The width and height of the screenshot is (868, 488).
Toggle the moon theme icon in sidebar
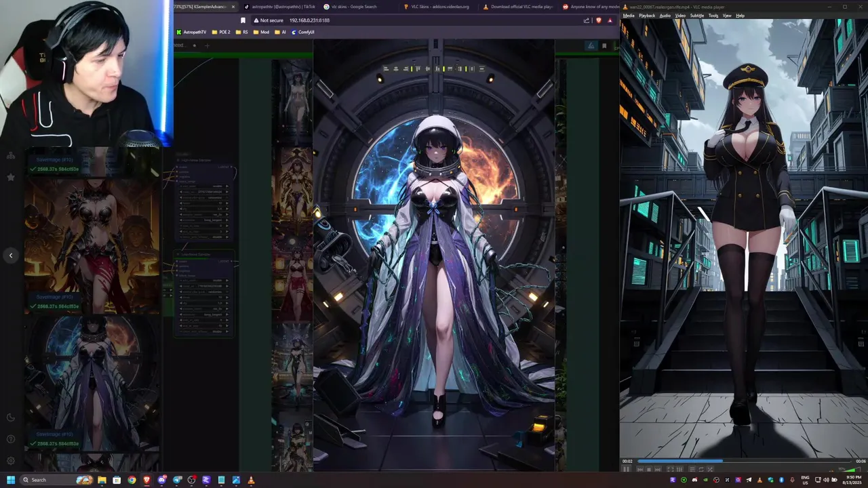[11, 418]
